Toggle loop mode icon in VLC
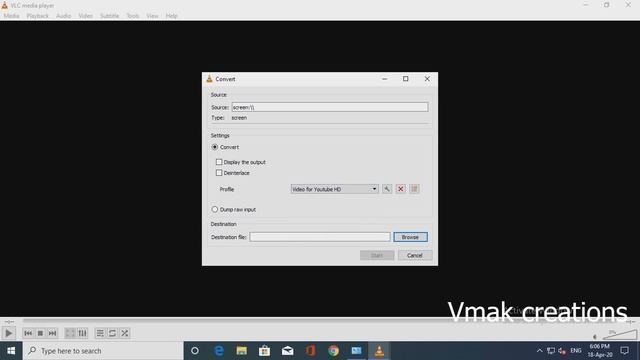Screen dimensions: 640x360 (x=112, y=333)
